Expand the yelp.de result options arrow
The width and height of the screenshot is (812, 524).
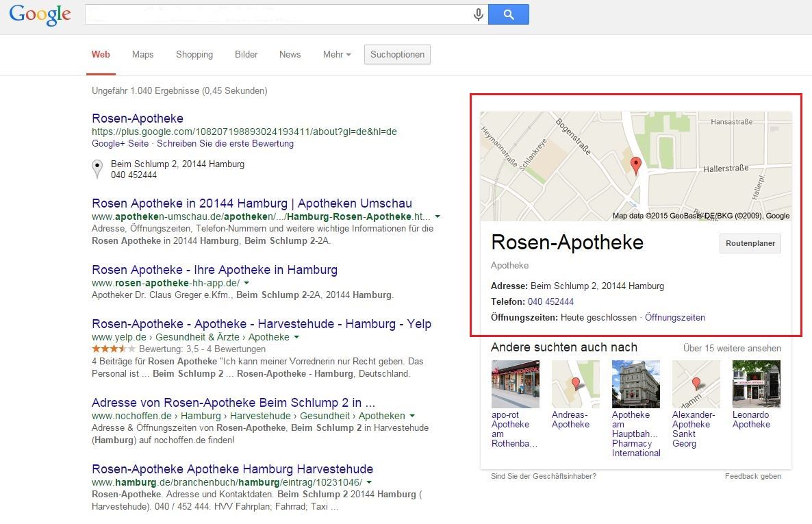tap(296, 337)
